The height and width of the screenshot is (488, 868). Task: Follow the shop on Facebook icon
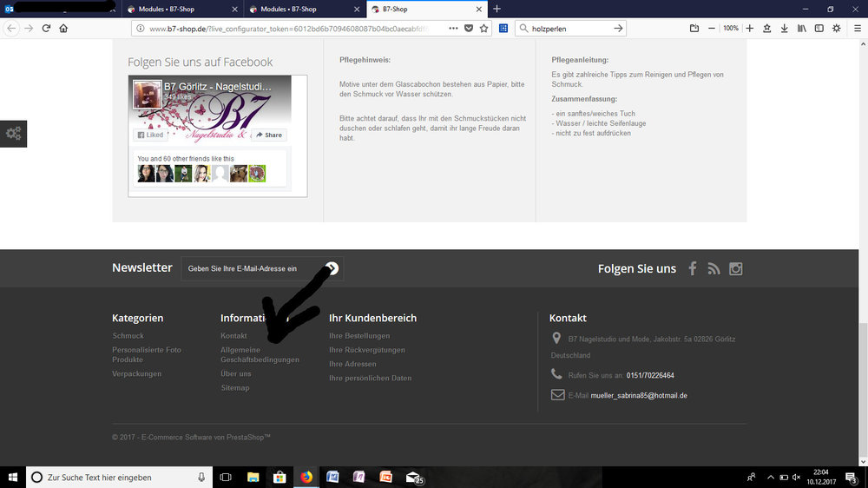pos(693,268)
